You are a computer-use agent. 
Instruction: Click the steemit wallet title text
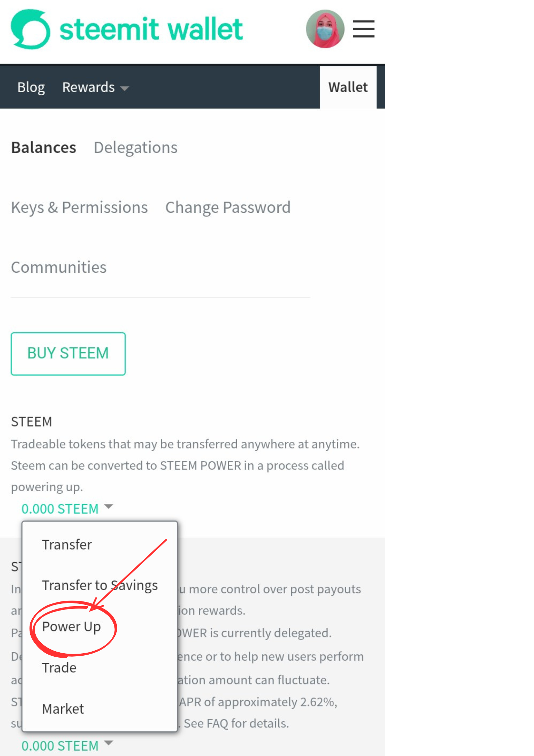coord(151,29)
